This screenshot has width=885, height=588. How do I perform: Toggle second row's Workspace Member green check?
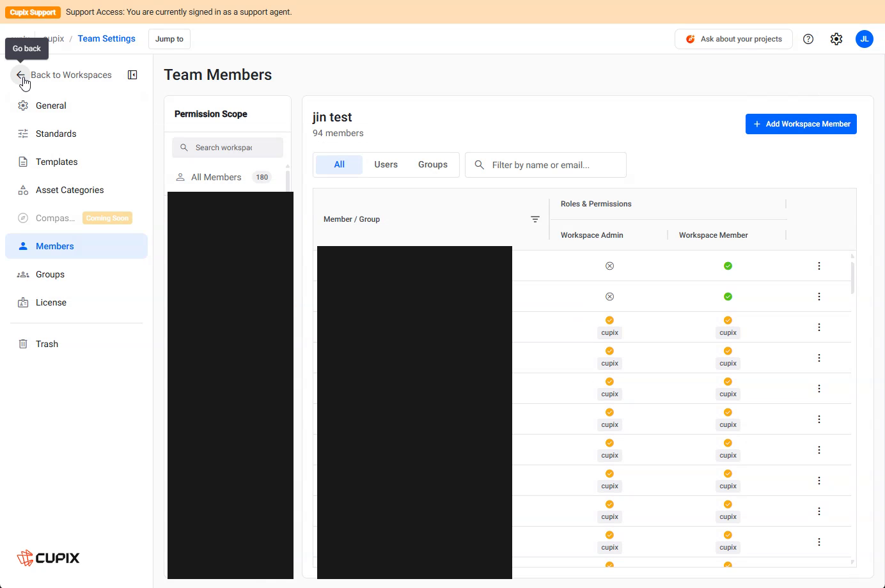pyautogui.click(x=728, y=297)
